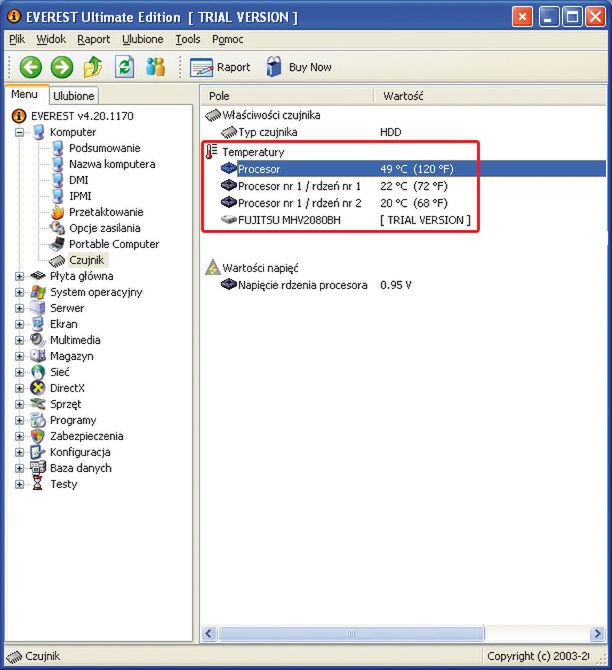Open the Tools menu
The image size is (612, 670).
[188, 39]
